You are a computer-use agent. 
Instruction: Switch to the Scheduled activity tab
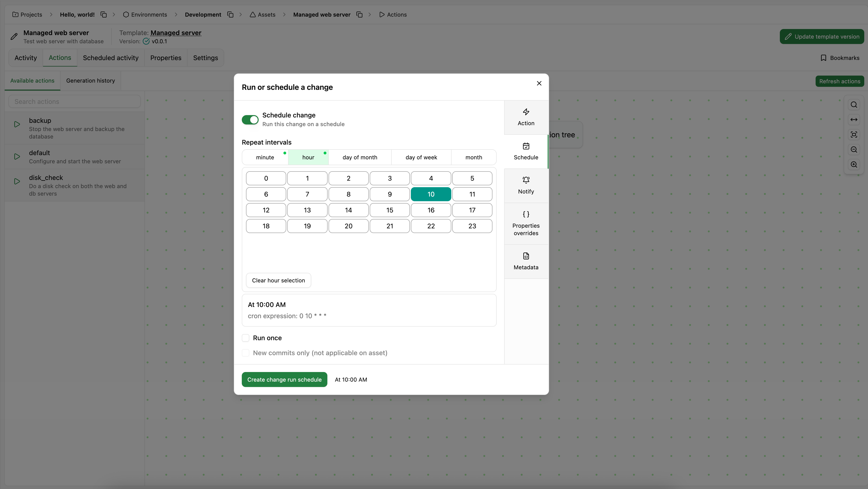pyautogui.click(x=111, y=58)
